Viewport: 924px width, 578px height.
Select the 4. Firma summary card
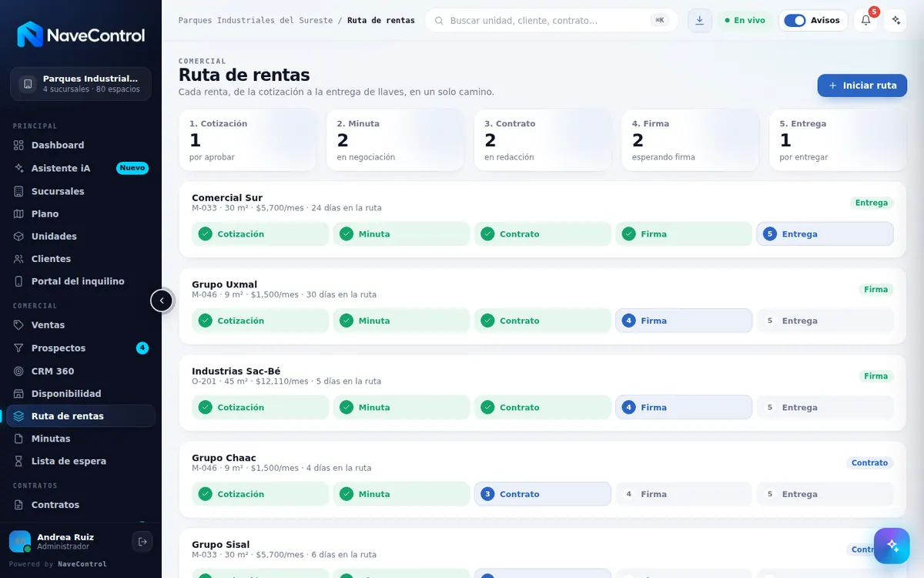pos(691,139)
